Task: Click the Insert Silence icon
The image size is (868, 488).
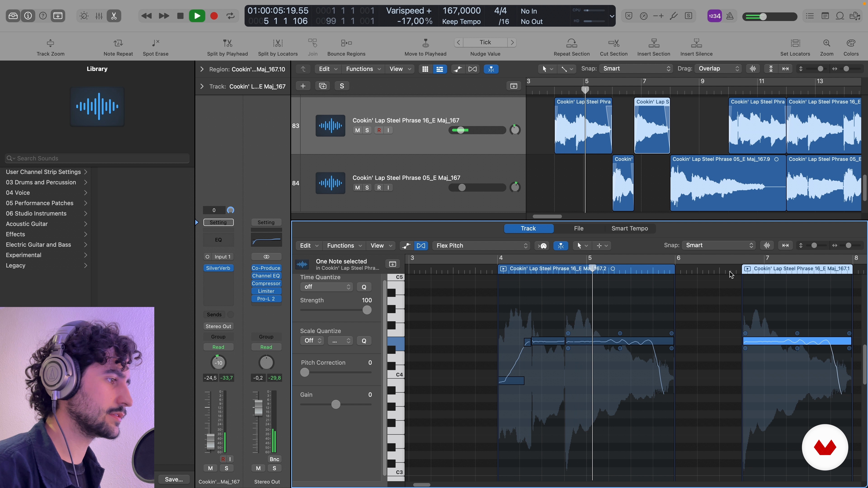Action: 696,43
